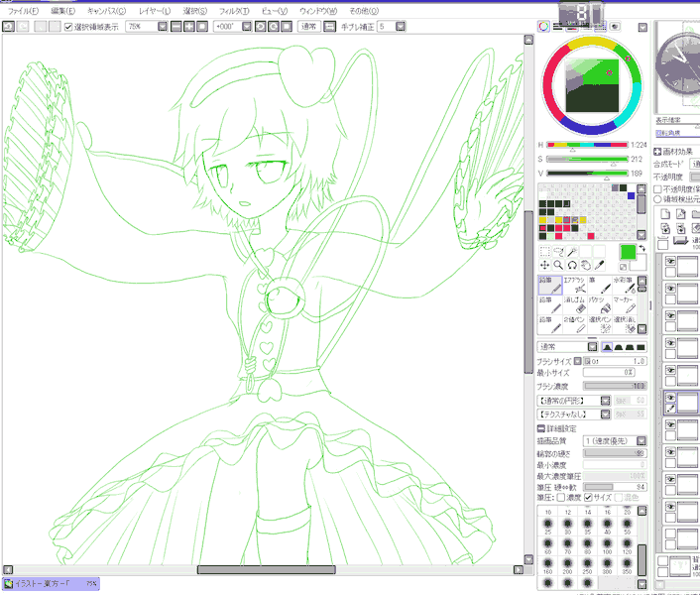Select the lasso selection tool

point(558,252)
